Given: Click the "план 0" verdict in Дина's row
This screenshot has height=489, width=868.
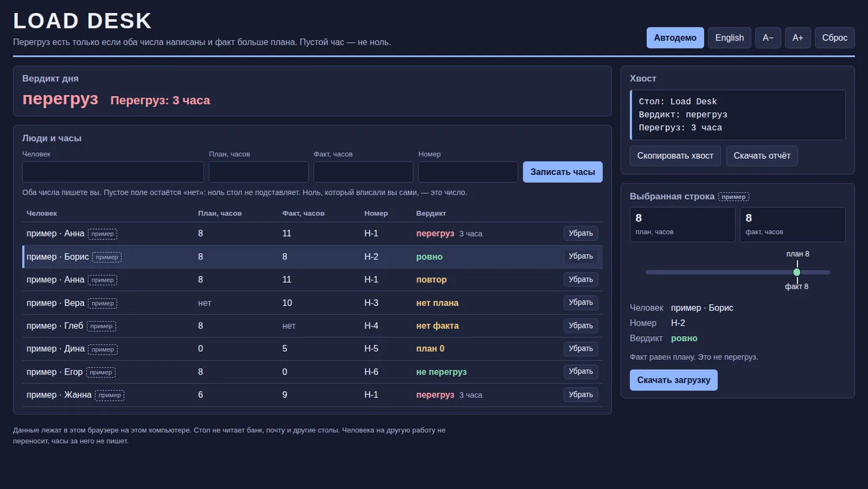Looking at the screenshot, I should tap(430, 349).
